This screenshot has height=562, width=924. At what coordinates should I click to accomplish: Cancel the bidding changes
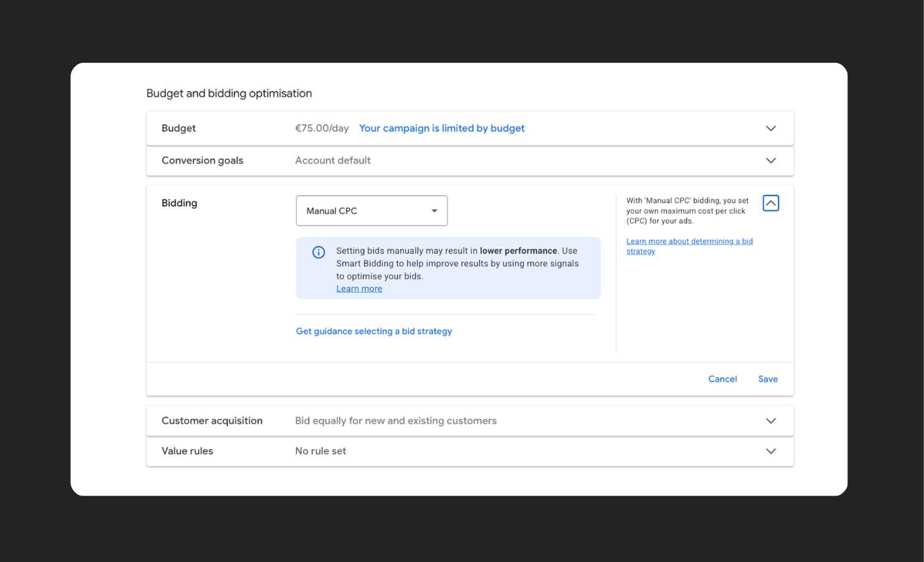723,379
